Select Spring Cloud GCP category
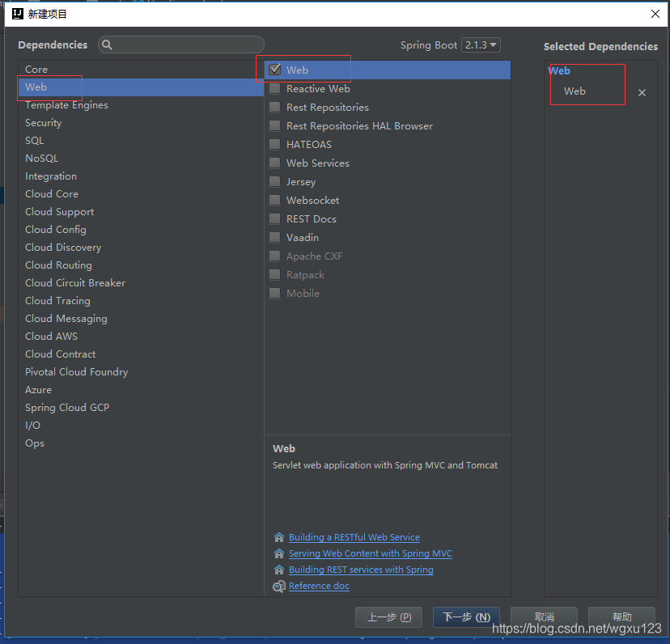This screenshot has width=670, height=644. (141, 408)
